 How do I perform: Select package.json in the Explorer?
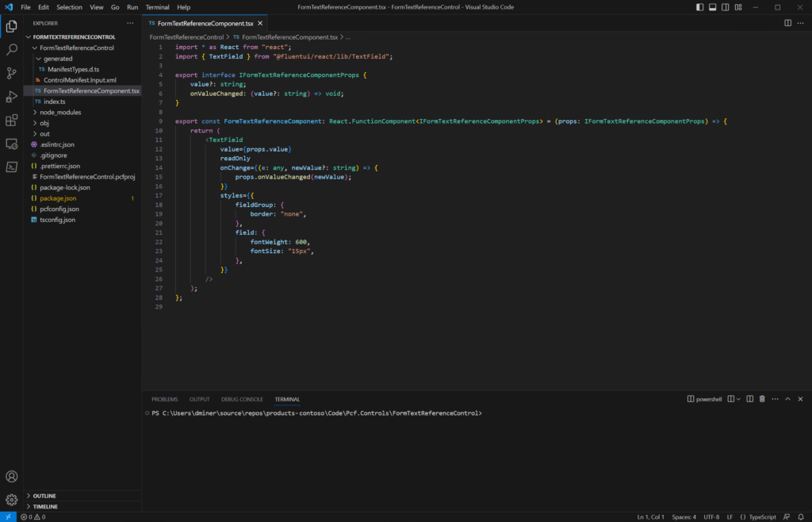57,198
